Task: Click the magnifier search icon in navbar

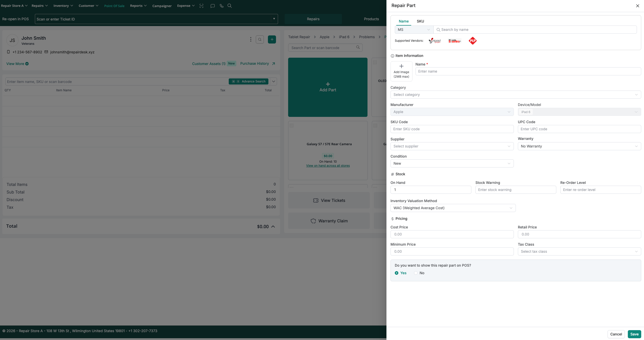Action: coord(229,6)
